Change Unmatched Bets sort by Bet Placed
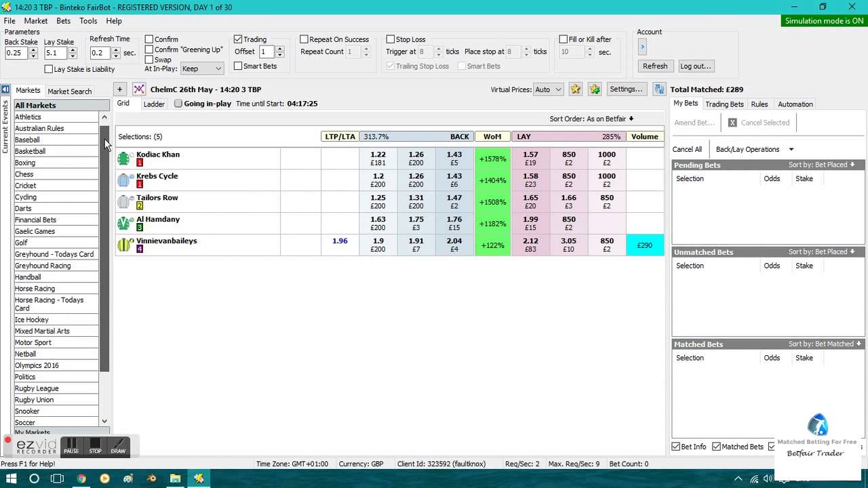Viewport: 868px width, 488px height. [822, 251]
